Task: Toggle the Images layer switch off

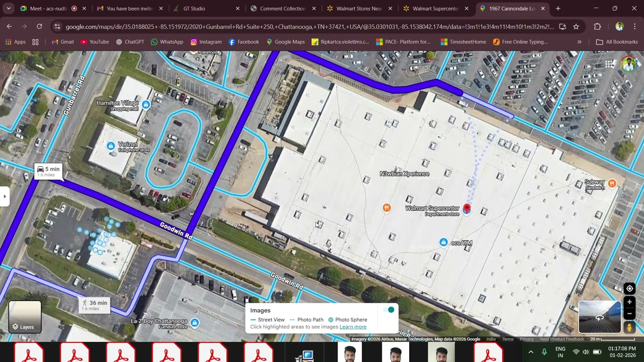Action: tap(388, 310)
